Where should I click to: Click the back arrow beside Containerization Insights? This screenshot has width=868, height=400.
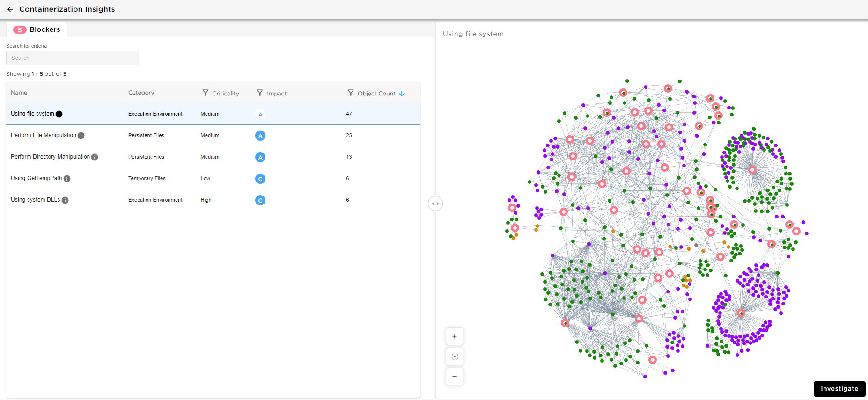pos(10,9)
